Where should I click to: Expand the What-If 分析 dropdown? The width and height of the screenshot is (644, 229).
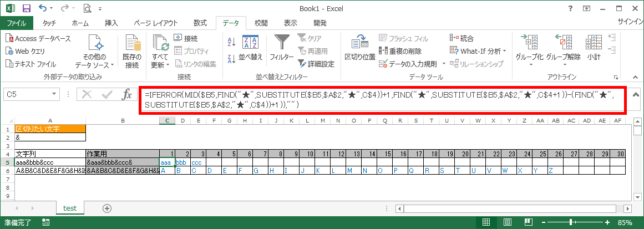click(x=504, y=52)
